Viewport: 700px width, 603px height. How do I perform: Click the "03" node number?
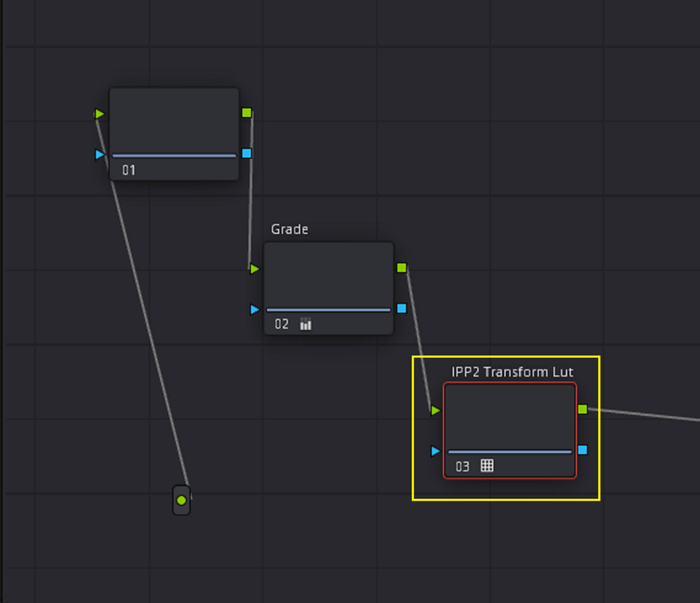[x=462, y=467]
